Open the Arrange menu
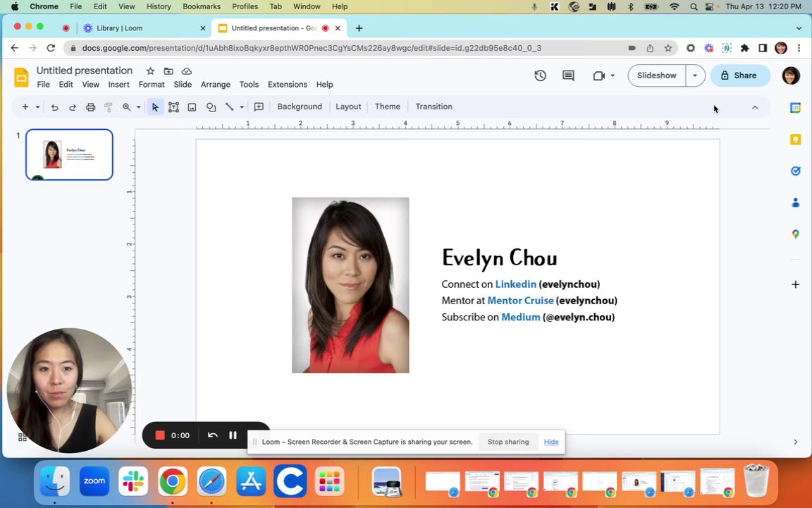Screen dimensions: 812x508 tap(216, 85)
